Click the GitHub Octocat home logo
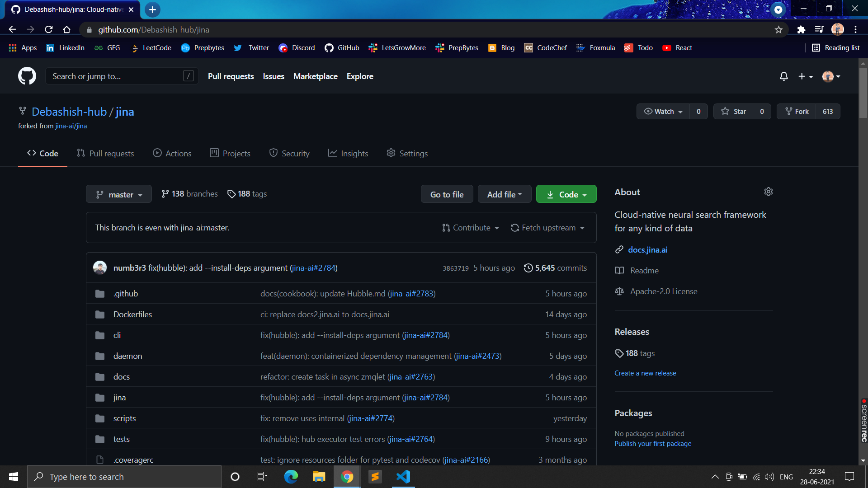 [27, 76]
